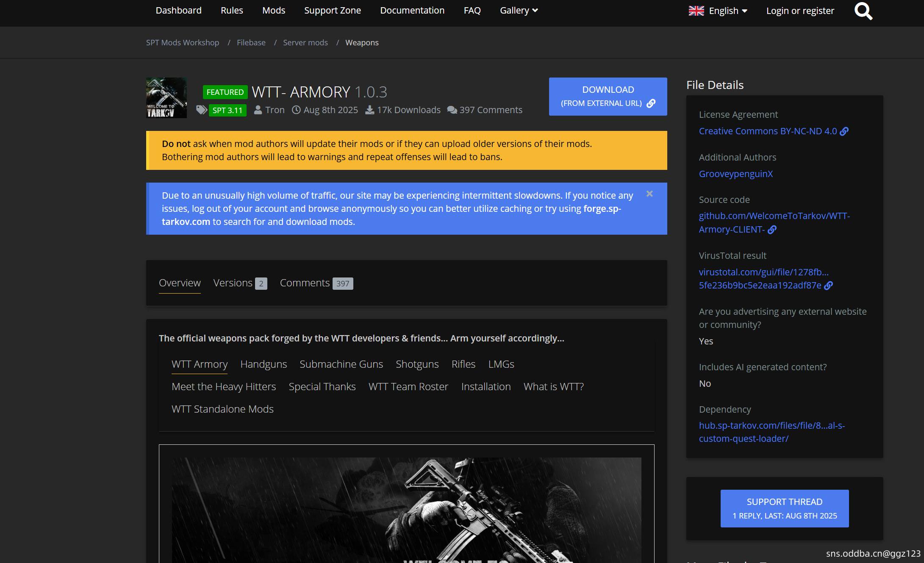Open author Tron's profile
924x563 pixels.
pos(275,110)
